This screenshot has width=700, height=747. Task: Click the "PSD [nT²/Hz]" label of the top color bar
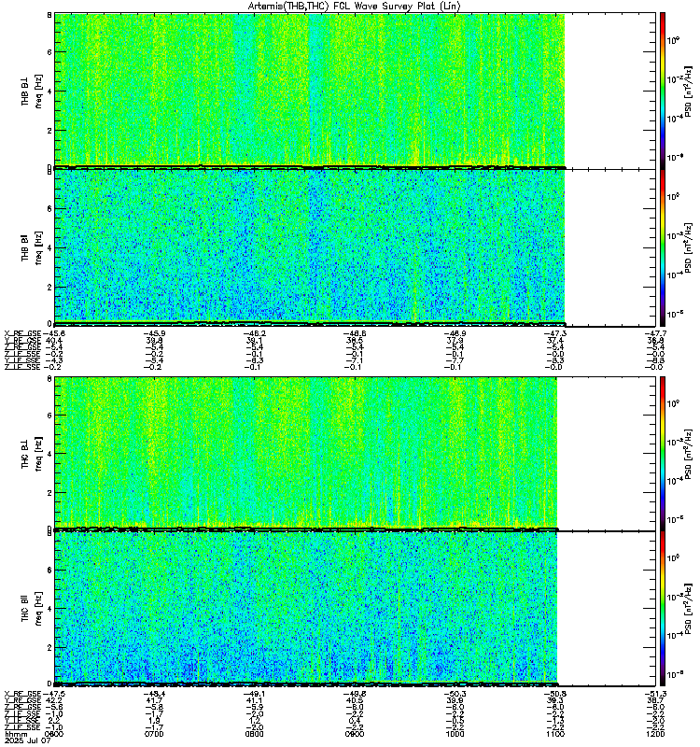(688, 92)
